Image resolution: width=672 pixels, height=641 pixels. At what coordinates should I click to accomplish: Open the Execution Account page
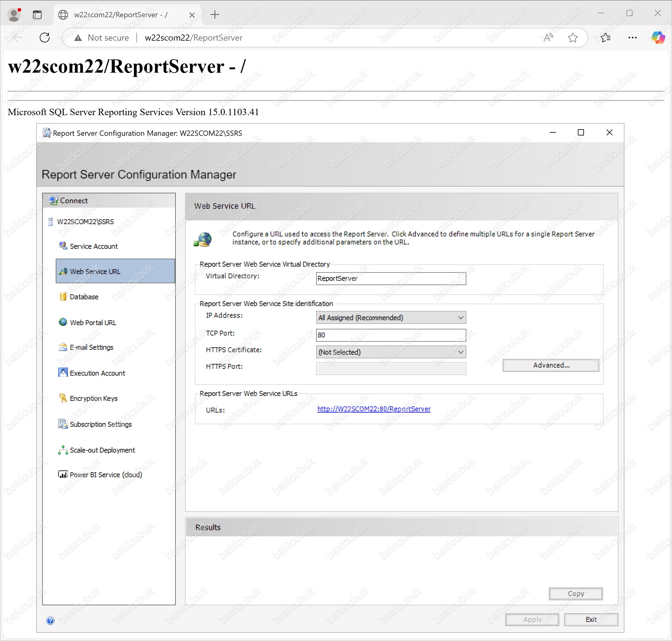click(x=97, y=373)
